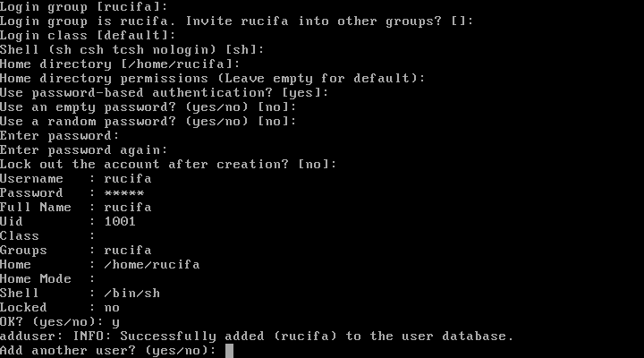Click the 'Home directory permissions' prompt line
644x358 pixels.
click(x=212, y=79)
